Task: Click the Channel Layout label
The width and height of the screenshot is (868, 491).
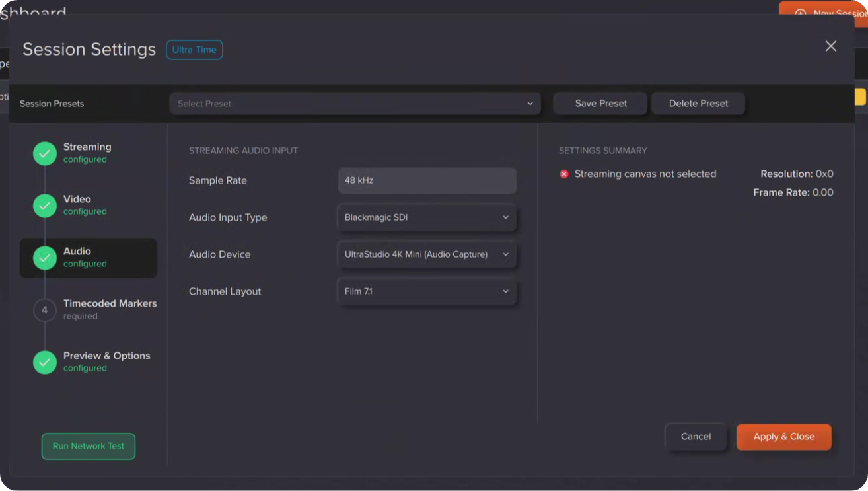Action: click(x=225, y=291)
